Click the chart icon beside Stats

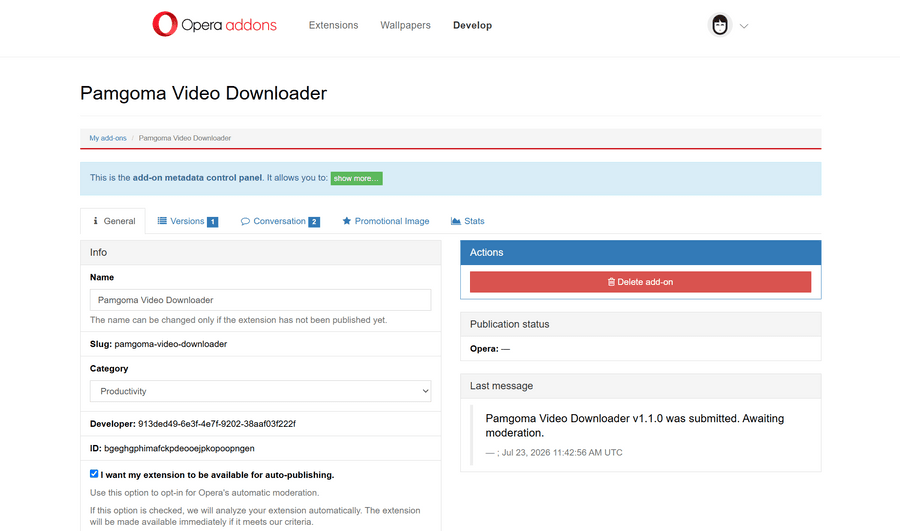pyautogui.click(x=456, y=221)
